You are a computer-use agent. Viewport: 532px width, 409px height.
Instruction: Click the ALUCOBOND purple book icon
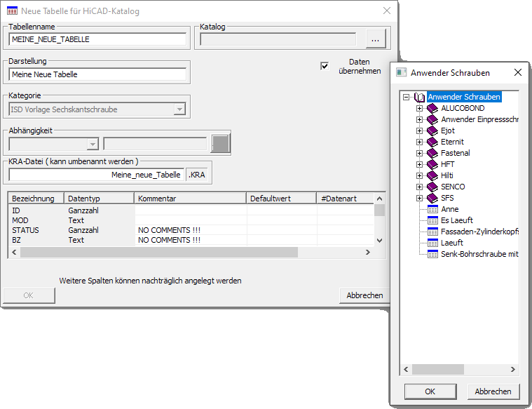[x=432, y=108]
